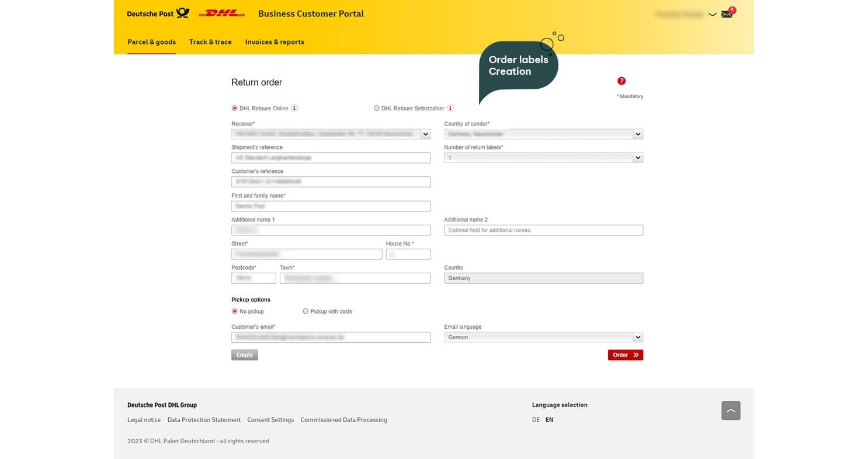This screenshot has width=868, height=459.
Task: Expand Number of return labels dropdown
Action: [638, 158]
